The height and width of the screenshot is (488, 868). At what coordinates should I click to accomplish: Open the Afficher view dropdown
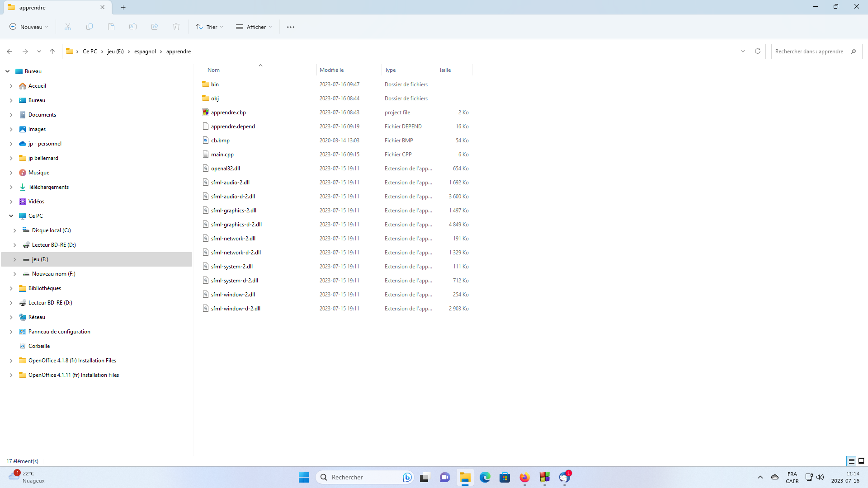(254, 27)
